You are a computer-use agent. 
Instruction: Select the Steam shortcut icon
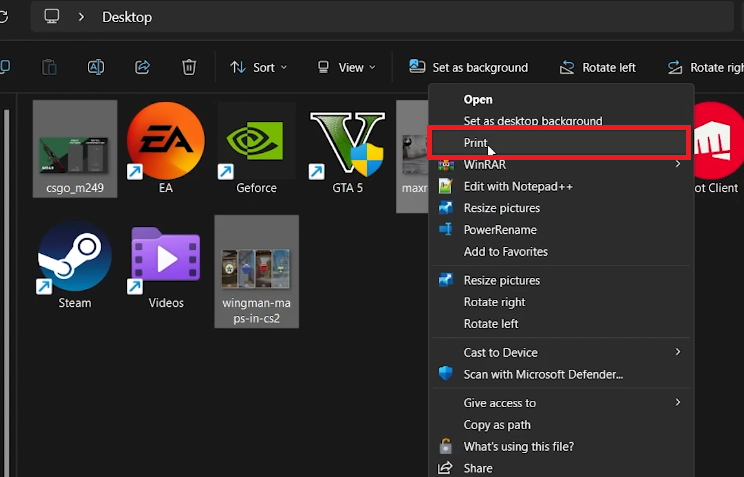coord(74,265)
